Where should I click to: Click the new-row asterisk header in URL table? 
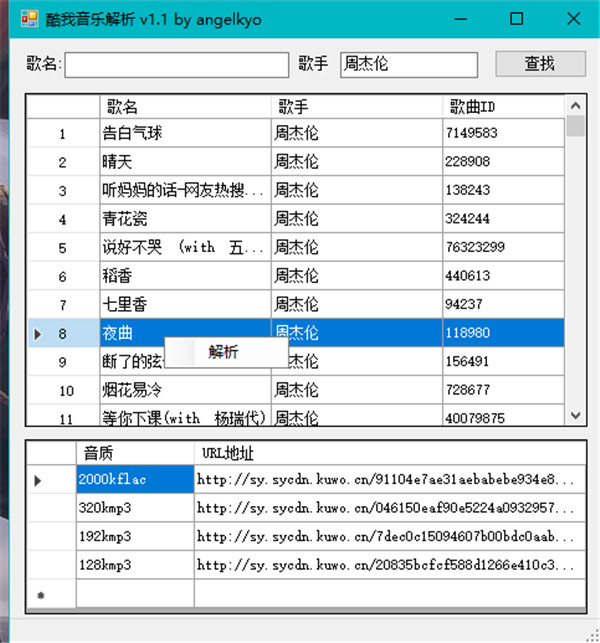[52, 593]
